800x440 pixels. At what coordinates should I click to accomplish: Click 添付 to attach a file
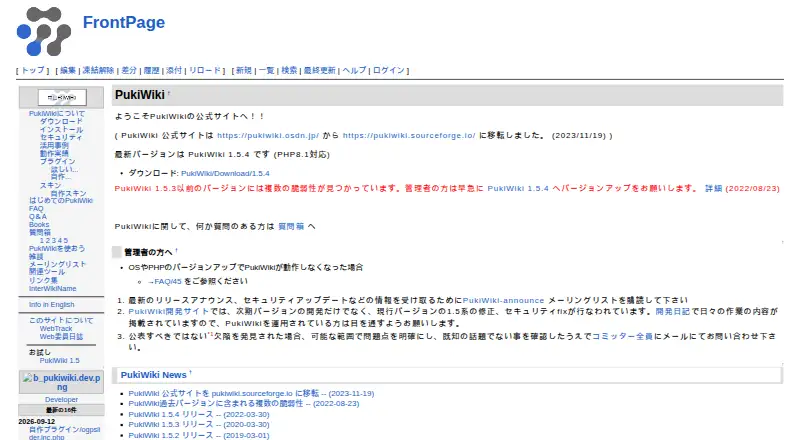pos(174,70)
